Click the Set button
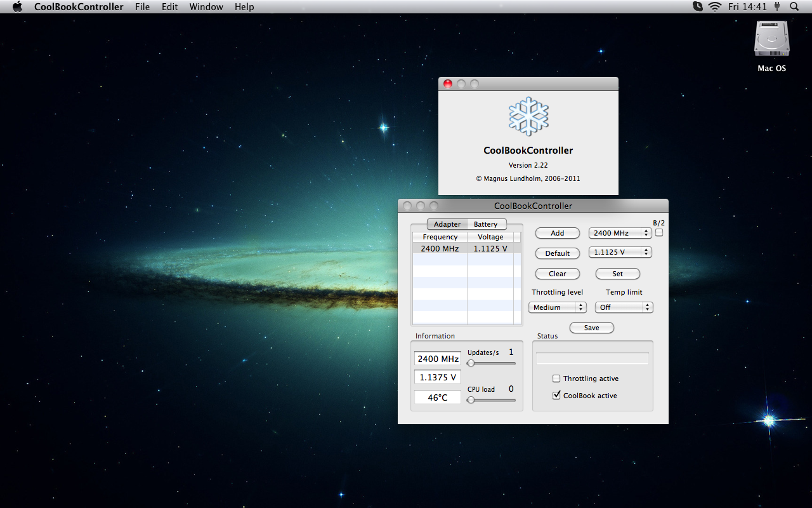The height and width of the screenshot is (508, 812). point(618,274)
